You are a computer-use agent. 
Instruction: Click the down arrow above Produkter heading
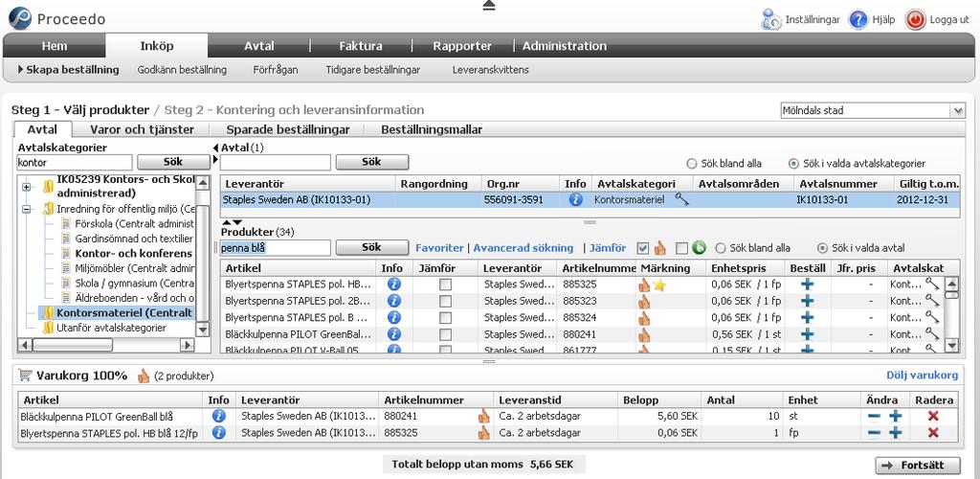pyautogui.click(x=237, y=222)
